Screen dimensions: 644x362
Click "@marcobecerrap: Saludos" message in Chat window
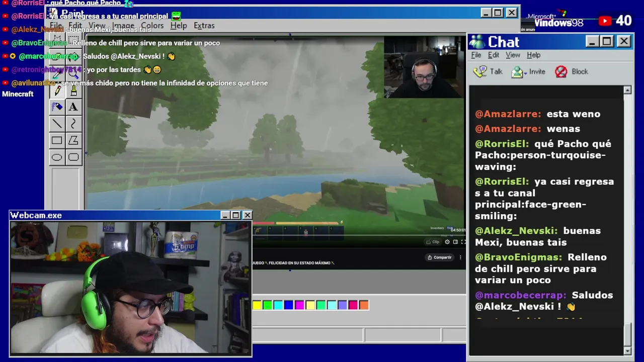544,301
